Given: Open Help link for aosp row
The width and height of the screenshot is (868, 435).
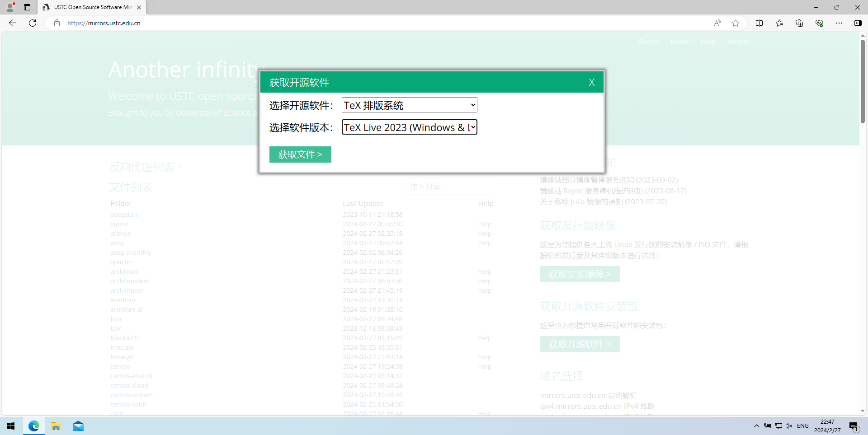Looking at the screenshot, I should [485, 243].
